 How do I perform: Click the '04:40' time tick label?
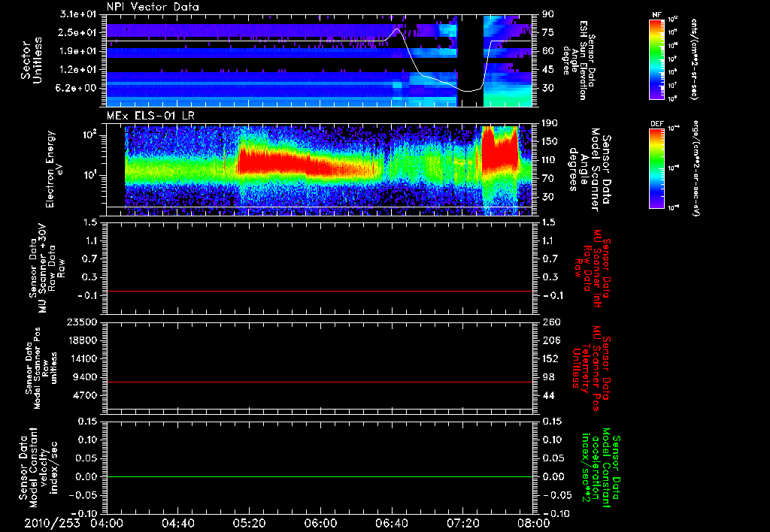[x=177, y=523]
